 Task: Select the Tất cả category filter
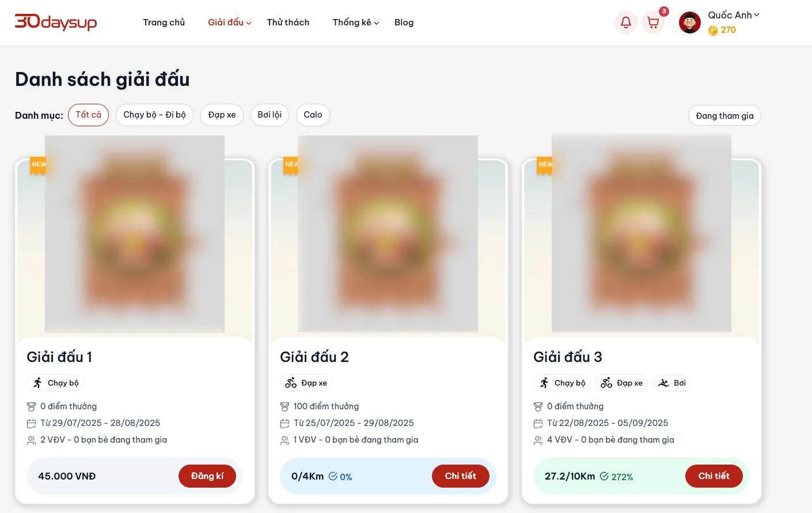(x=88, y=115)
